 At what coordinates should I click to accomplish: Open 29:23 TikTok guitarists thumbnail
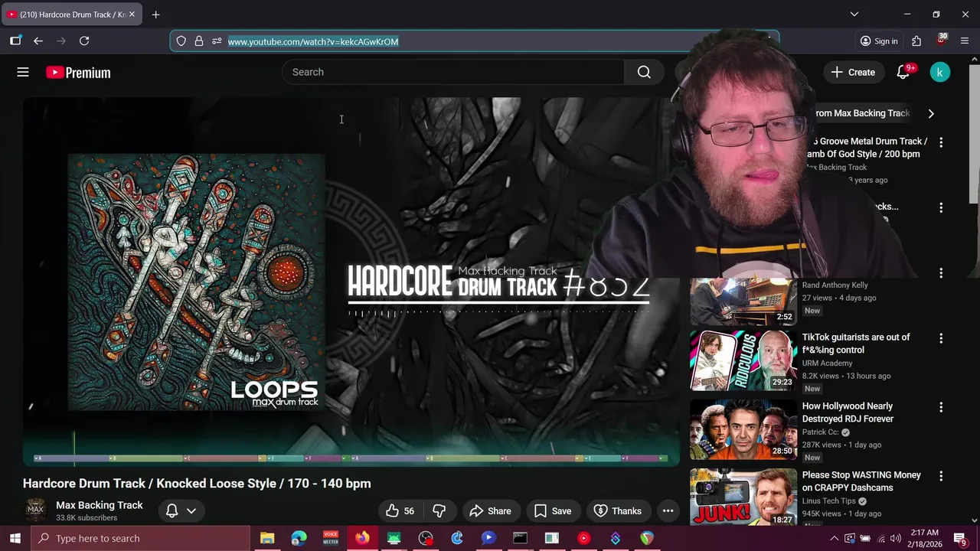click(743, 360)
